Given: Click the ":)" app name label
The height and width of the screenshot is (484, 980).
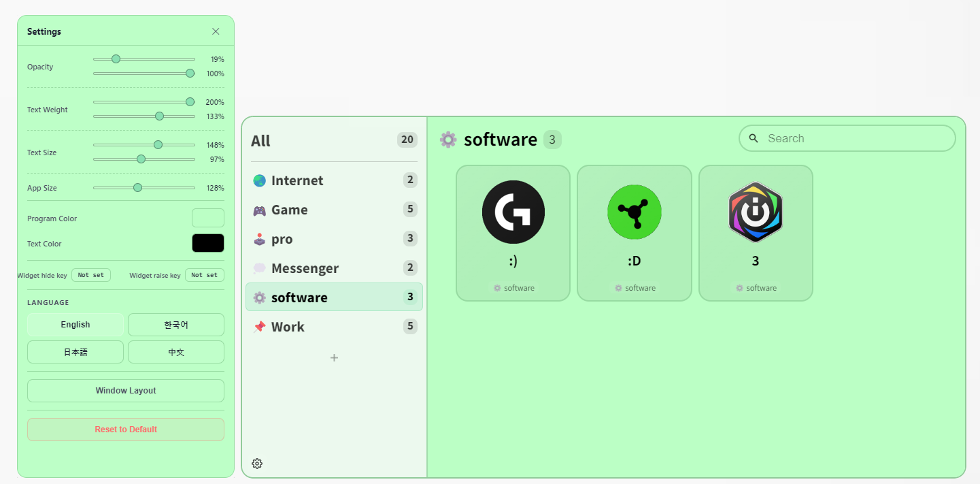Looking at the screenshot, I should coord(513,261).
